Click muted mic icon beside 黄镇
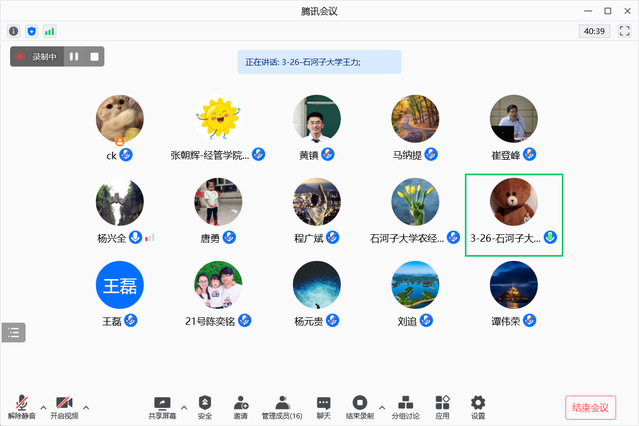The height and width of the screenshot is (426, 639). pyautogui.click(x=328, y=155)
